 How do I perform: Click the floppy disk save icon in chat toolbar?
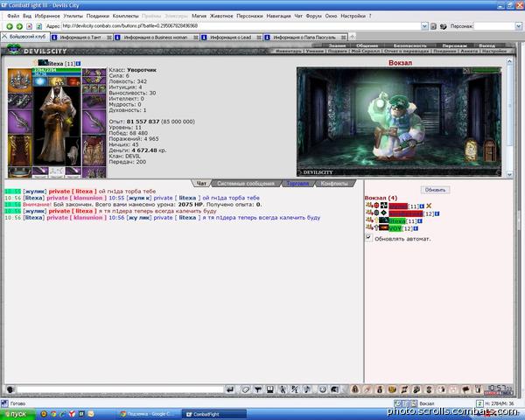click(270, 389)
